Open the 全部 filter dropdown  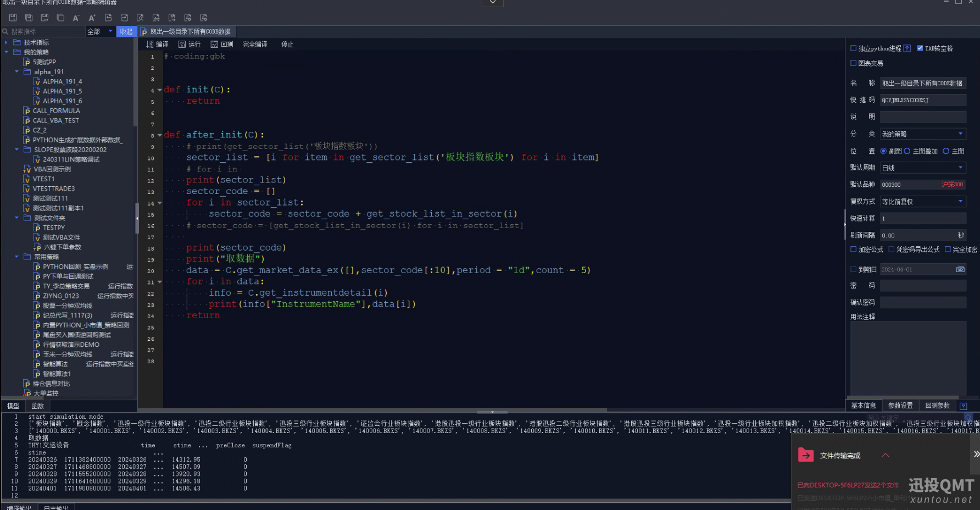(x=100, y=31)
